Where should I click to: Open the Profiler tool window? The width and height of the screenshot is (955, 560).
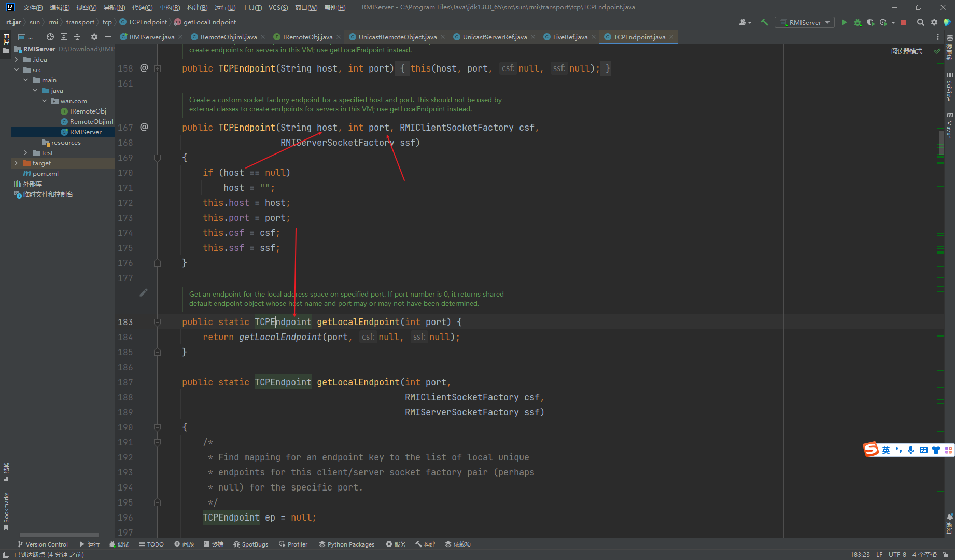(293, 544)
